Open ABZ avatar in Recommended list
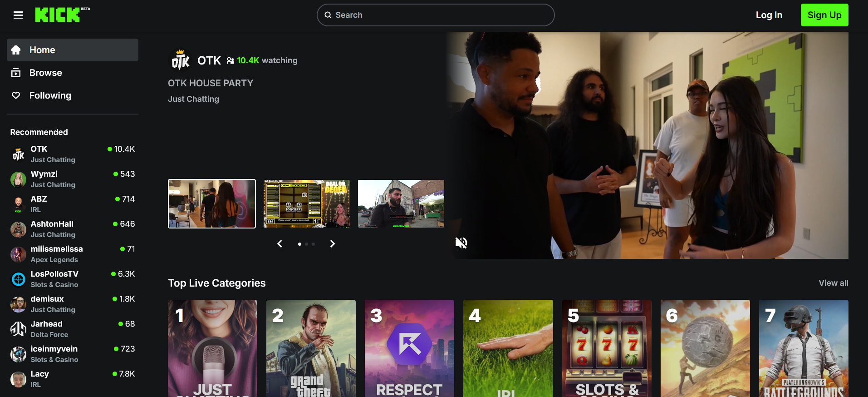This screenshot has width=868, height=397. pos(18,204)
